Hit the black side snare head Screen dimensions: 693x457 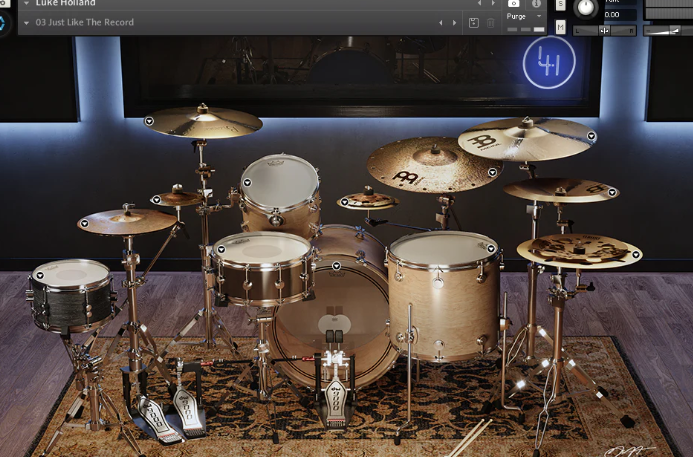(x=71, y=274)
